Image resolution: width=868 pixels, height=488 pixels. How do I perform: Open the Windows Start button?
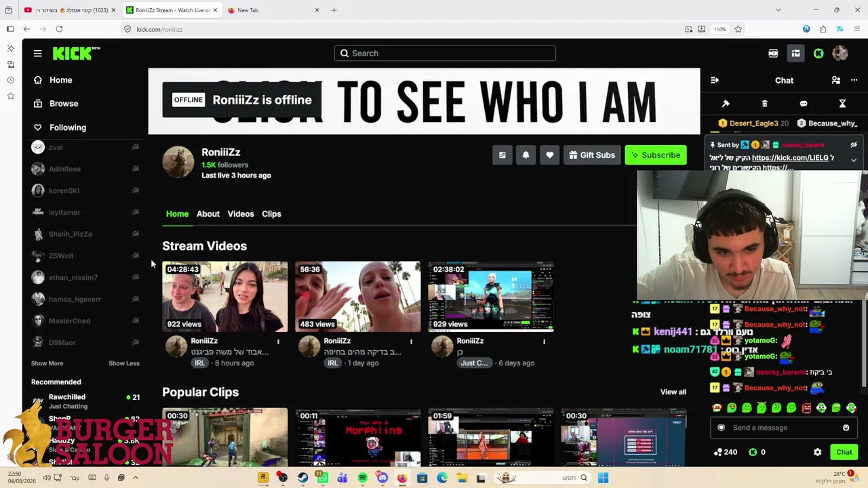pyautogui.click(x=603, y=478)
